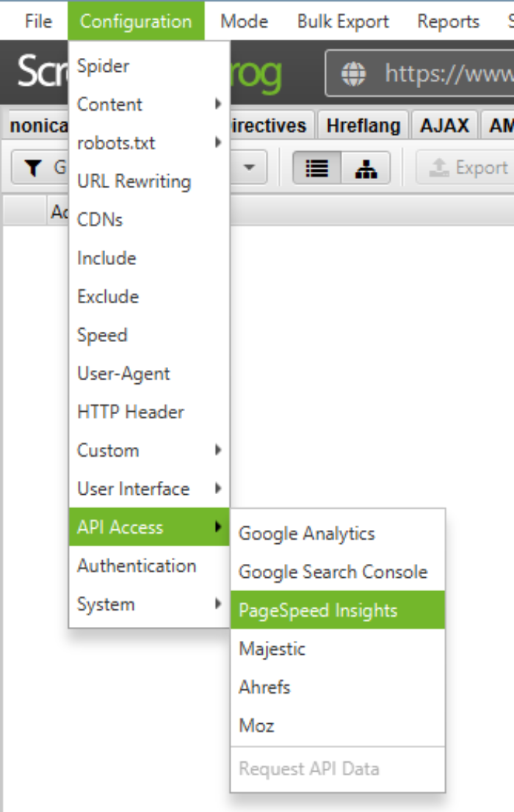This screenshot has height=812, width=514.
Task: Click the list view icon
Action: click(x=317, y=169)
